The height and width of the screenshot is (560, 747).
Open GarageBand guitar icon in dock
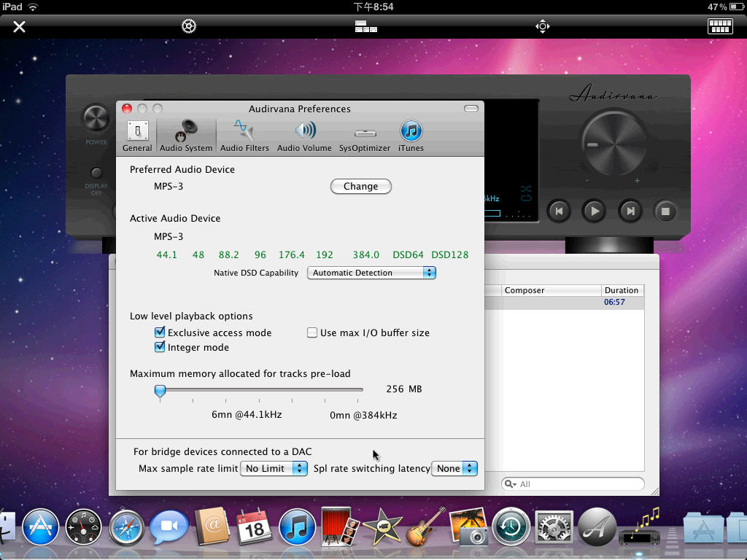(x=425, y=526)
